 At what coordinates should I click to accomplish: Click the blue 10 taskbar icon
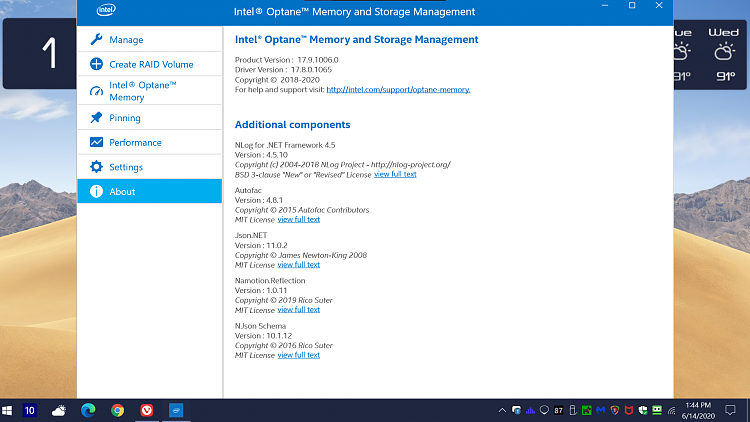point(30,411)
